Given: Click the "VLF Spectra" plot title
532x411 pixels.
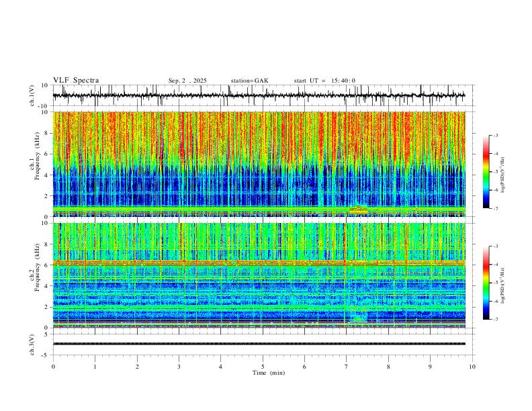Looking at the screenshot, I should 76,81.
